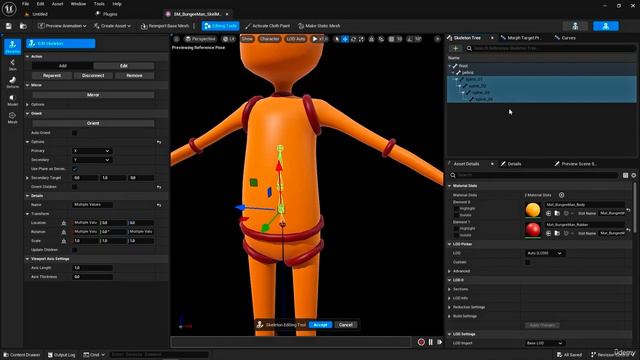Open the LOD Import Base LOD dropdown
The image size is (640, 360).
coord(544,343)
